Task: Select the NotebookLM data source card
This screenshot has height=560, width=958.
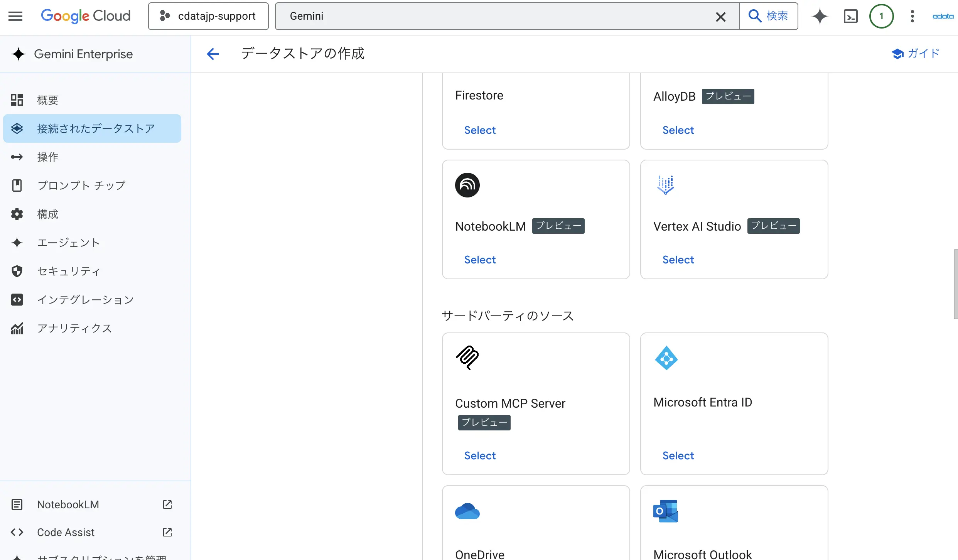Action: 480,260
